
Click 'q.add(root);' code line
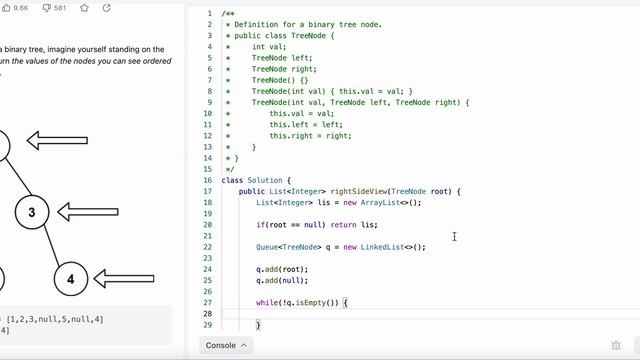pos(282,269)
